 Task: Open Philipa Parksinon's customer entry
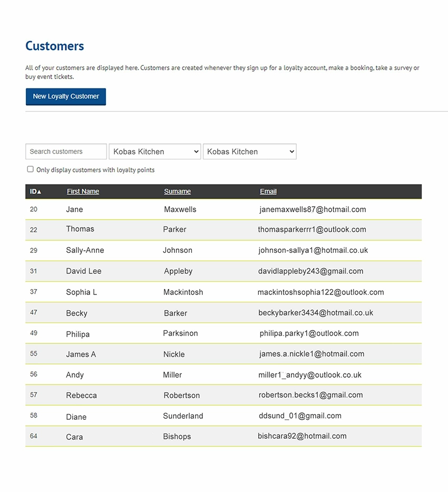(223, 333)
